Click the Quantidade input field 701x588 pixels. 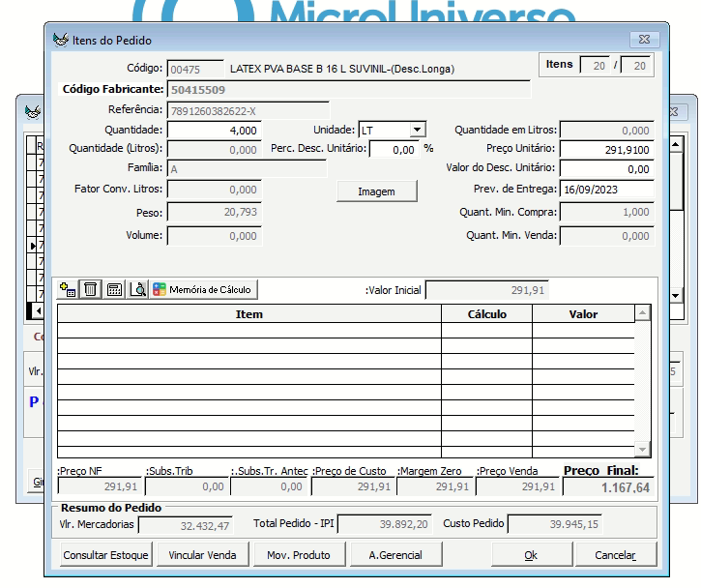pos(214,131)
